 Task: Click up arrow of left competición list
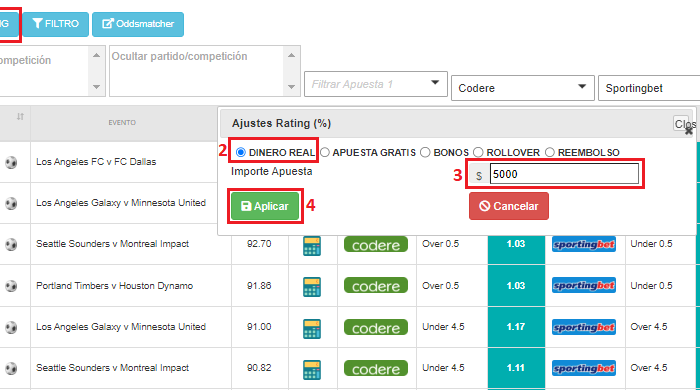96,55
